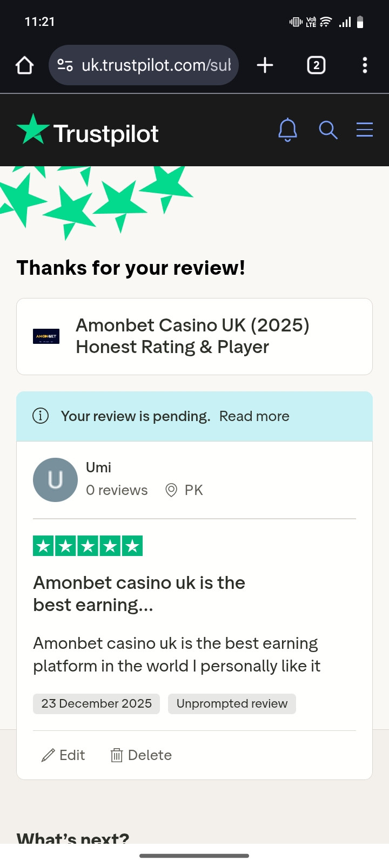Tap the Amonbet logo thumbnail
This screenshot has height=868, width=389.
(x=46, y=336)
